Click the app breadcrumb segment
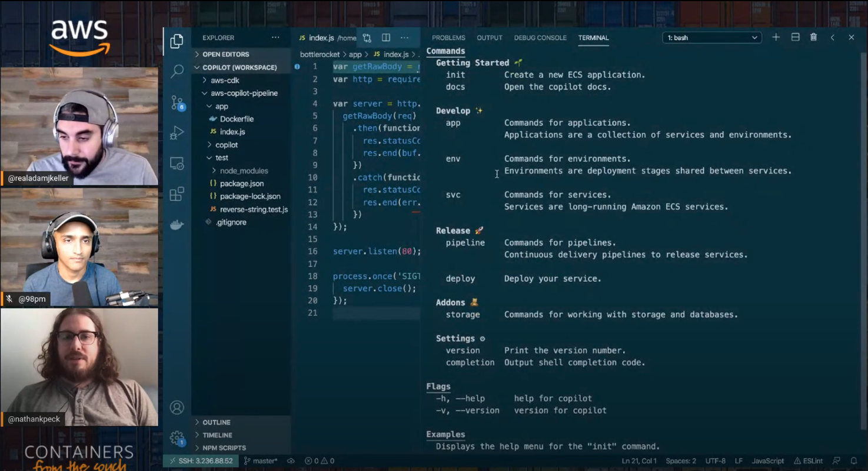Image resolution: width=868 pixels, height=471 pixels. 355,54
